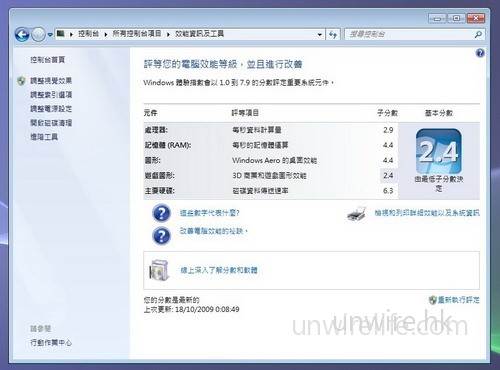This screenshot has height=370, width=500.
Task: Minimize the window
Action: point(437,18)
